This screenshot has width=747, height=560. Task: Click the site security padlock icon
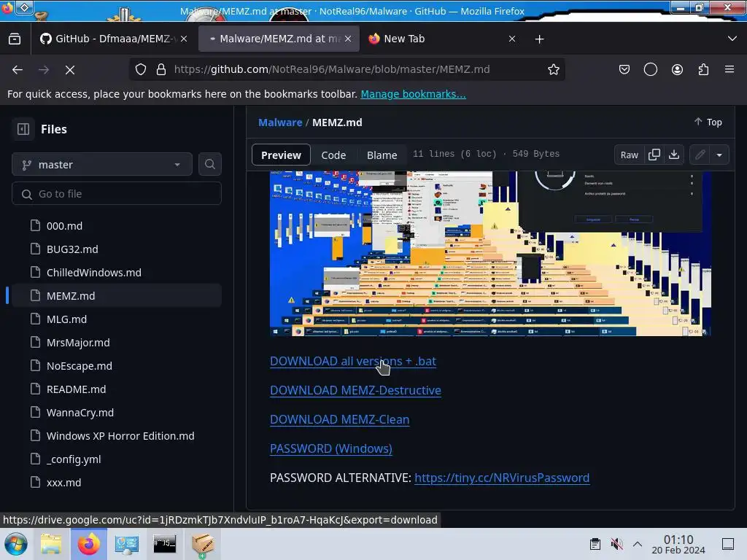pyautogui.click(x=161, y=69)
